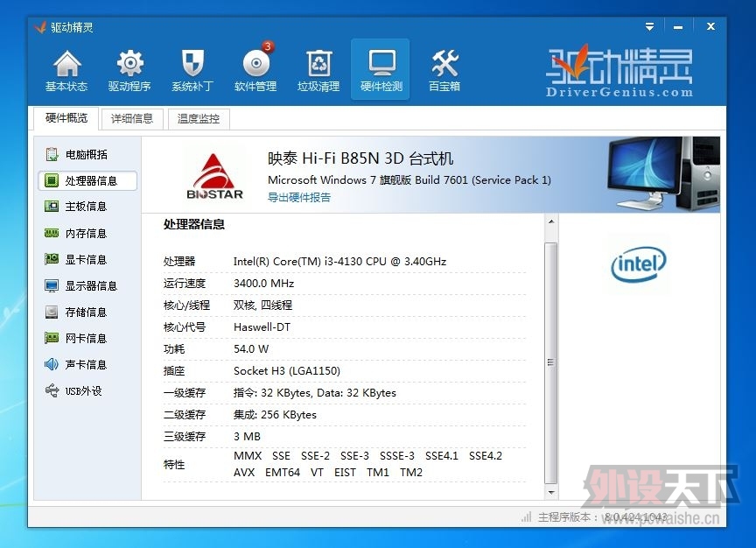Screen dimensions: 756x548
Task: Click the scrollbar up arrow
Action: 551,221
